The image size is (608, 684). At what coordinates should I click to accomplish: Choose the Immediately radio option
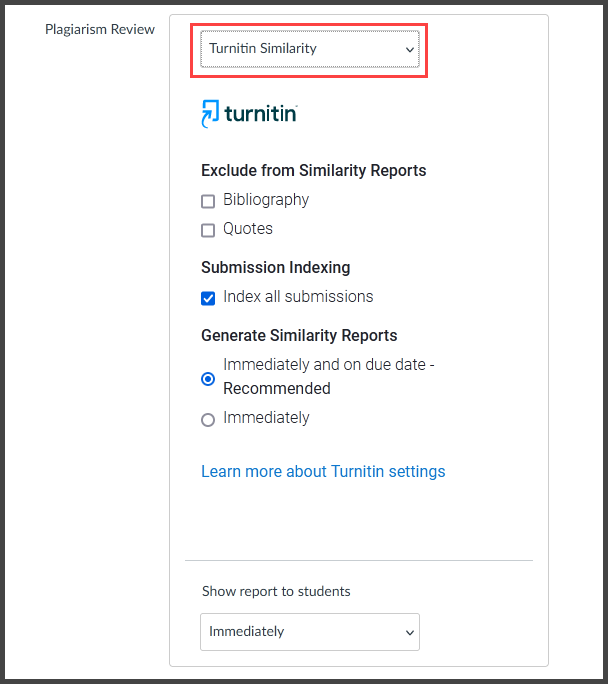(x=208, y=420)
